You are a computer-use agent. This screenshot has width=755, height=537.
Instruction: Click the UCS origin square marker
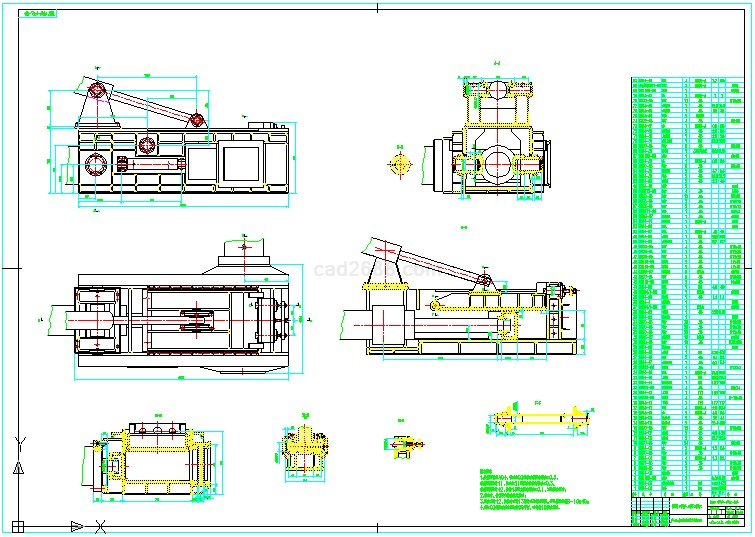17,525
